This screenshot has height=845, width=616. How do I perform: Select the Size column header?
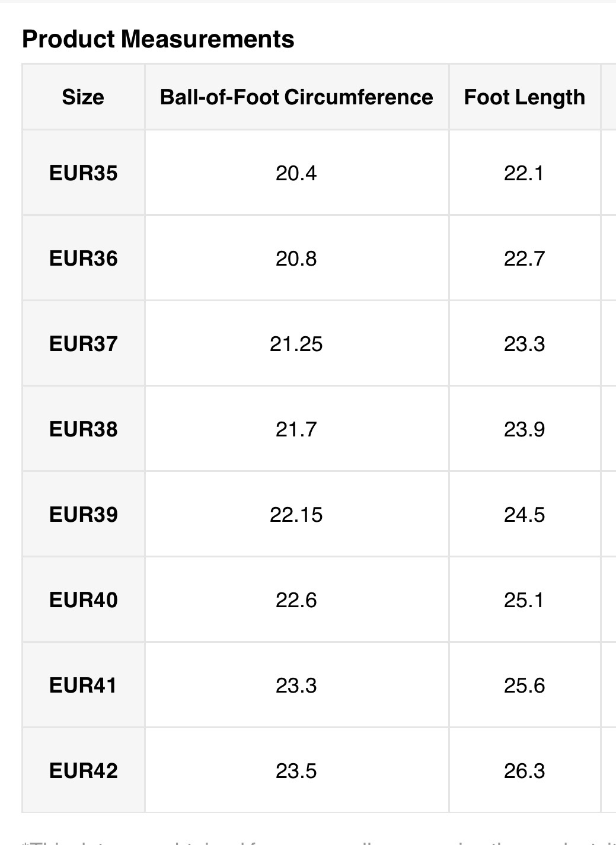[x=83, y=97]
